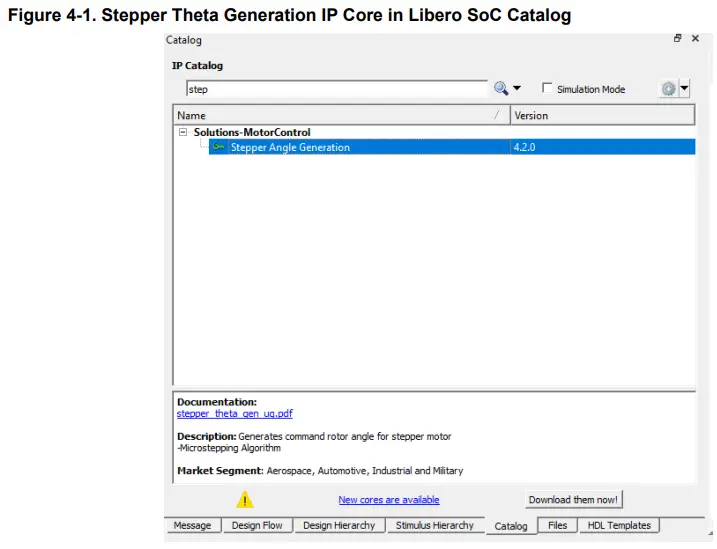The height and width of the screenshot is (549, 717).
Task: Close the Catalog panel
Action: pos(695,38)
